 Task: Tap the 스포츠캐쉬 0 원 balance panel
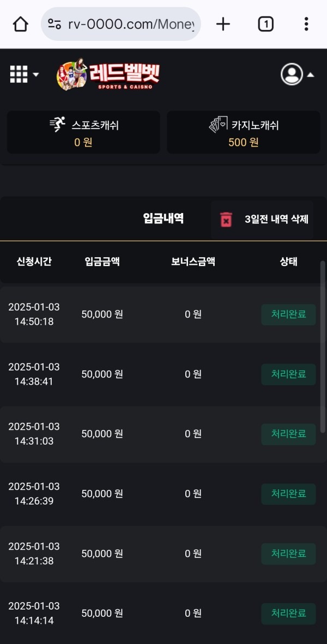pyautogui.click(x=83, y=132)
